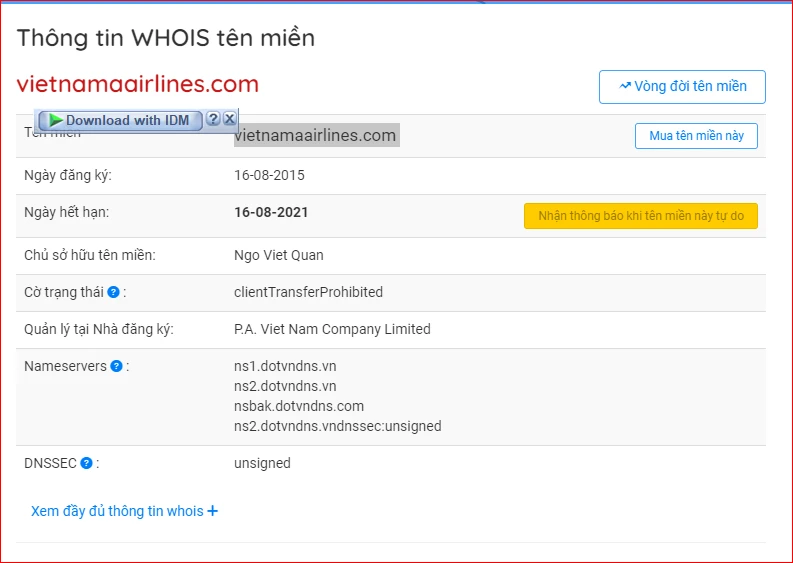Select the highlighted vietnamaairlines.com domain value
The height and width of the screenshot is (563, 793).
point(317,136)
